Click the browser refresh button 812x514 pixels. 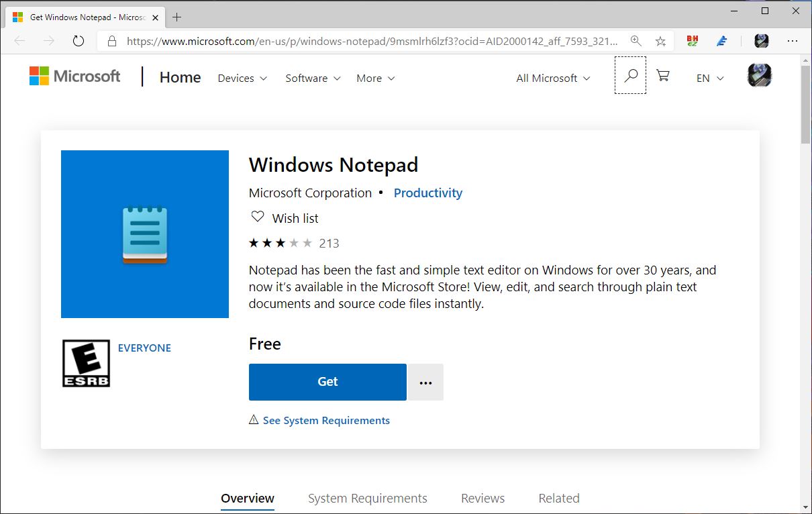pos(79,41)
